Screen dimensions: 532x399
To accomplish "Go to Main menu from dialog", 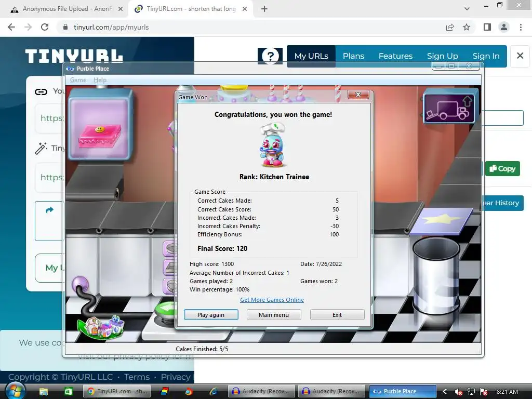I will (x=273, y=314).
